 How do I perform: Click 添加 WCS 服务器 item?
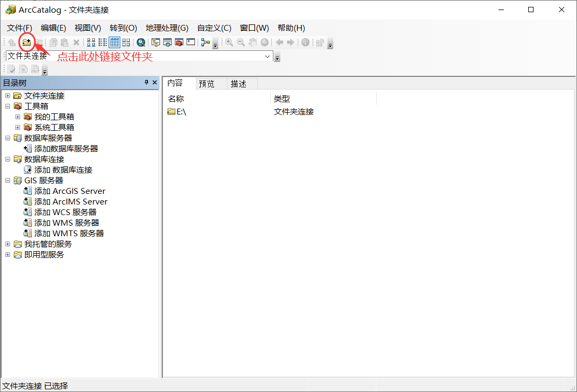(x=60, y=212)
